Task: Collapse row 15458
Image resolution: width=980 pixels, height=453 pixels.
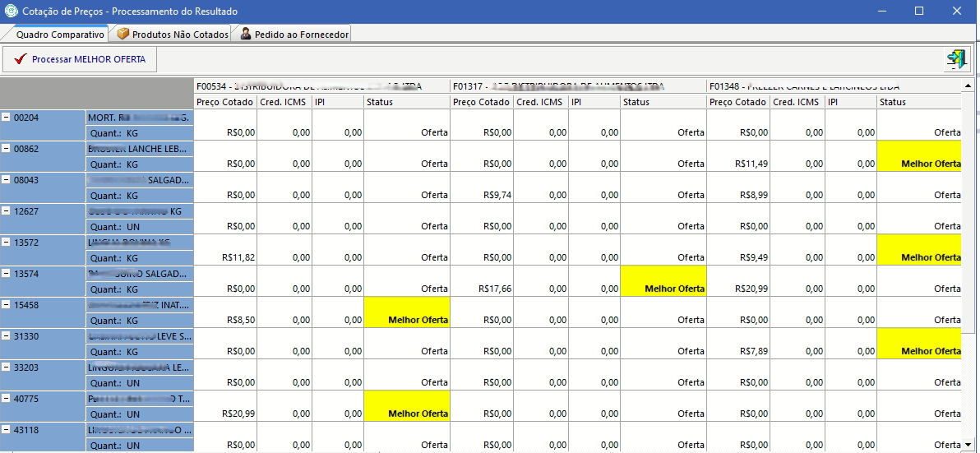Action: point(6,305)
